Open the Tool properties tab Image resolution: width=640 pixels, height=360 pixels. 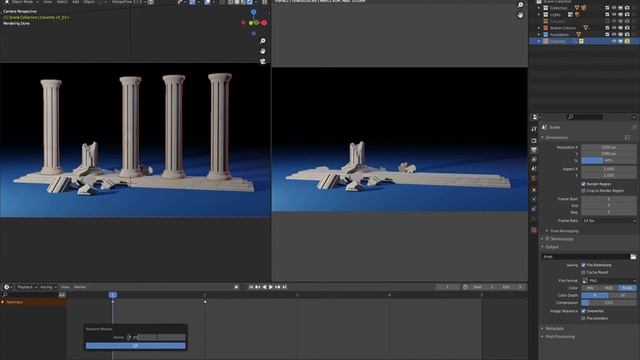click(534, 129)
